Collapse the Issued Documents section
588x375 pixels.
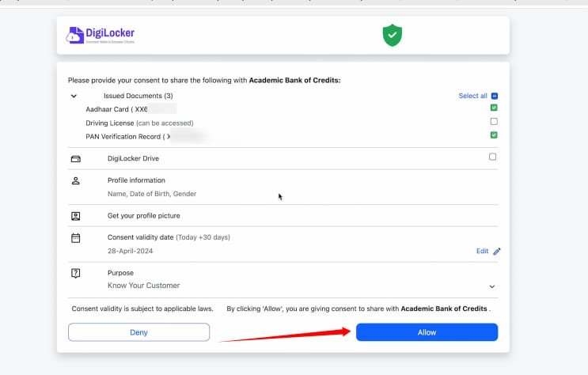(74, 96)
